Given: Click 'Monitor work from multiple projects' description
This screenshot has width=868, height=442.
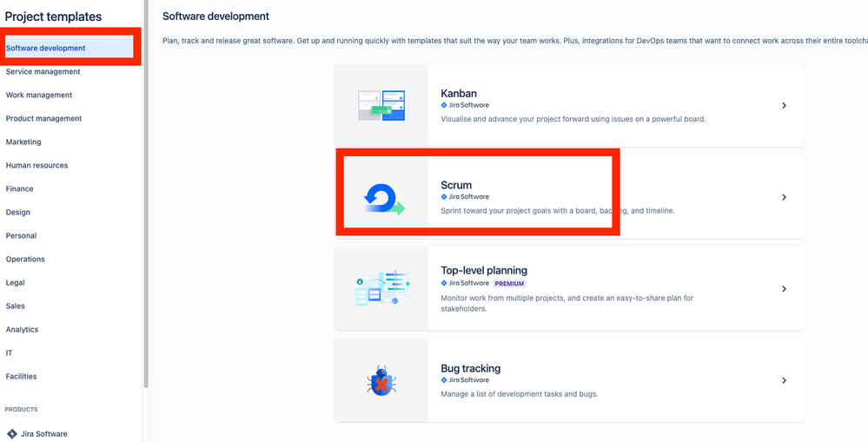Looking at the screenshot, I should pos(567,304).
